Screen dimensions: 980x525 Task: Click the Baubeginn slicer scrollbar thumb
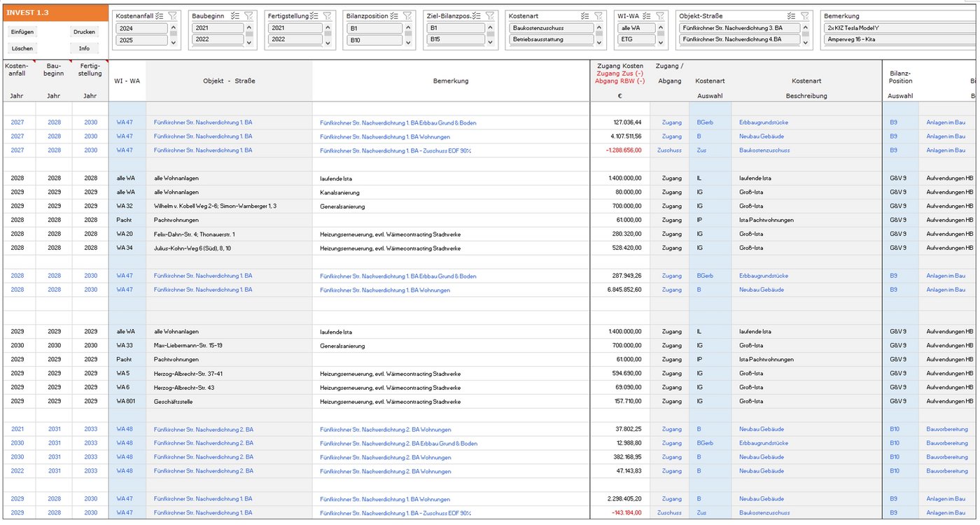[x=251, y=34]
